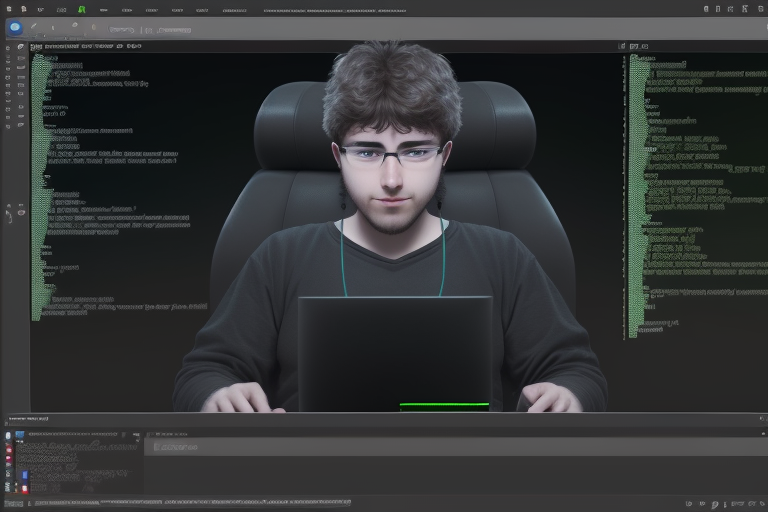
Task: Click the blue square icon in the bottom panel
Action: pyautogui.click(x=20, y=436)
